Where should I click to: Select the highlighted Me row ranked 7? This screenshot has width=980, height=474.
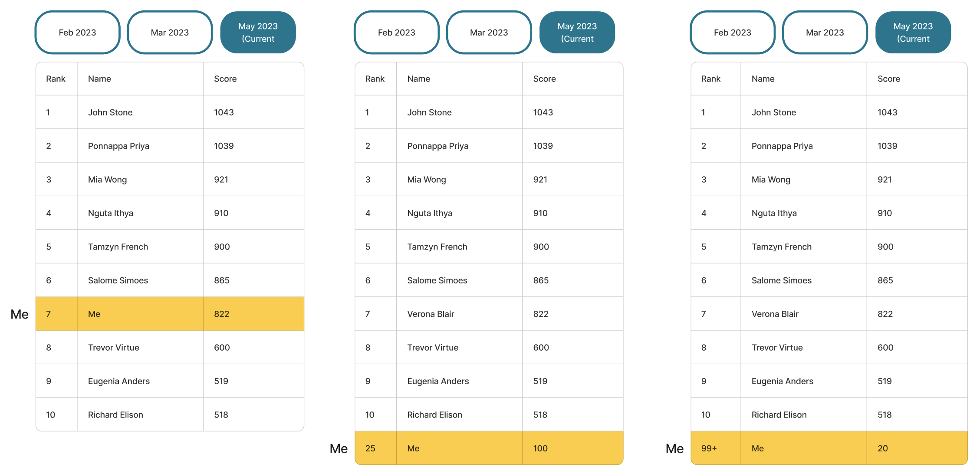coord(169,313)
